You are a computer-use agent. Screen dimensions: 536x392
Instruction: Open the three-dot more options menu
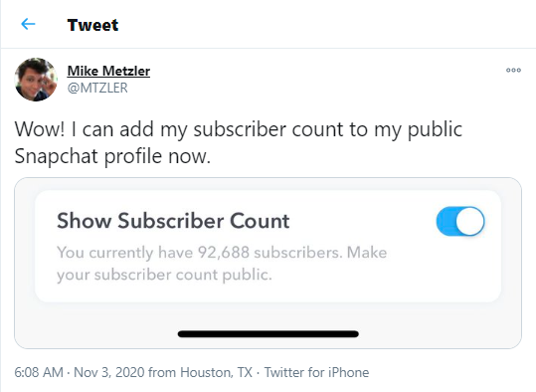tap(513, 70)
